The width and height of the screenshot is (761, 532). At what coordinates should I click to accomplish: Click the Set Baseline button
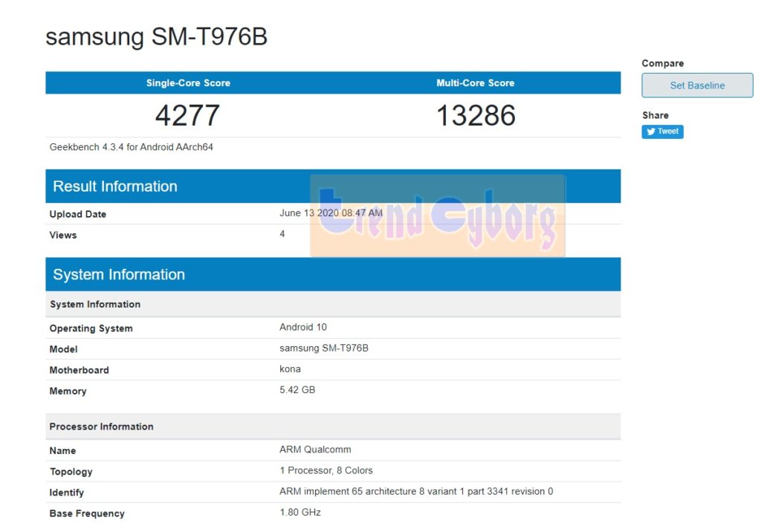696,85
